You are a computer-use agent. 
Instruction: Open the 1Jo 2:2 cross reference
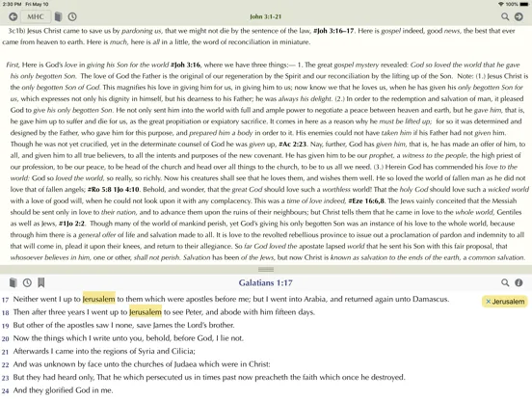coord(71,224)
